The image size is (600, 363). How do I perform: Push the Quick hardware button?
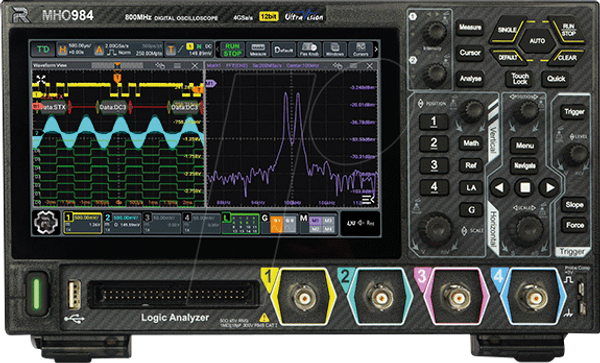pos(556,79)
